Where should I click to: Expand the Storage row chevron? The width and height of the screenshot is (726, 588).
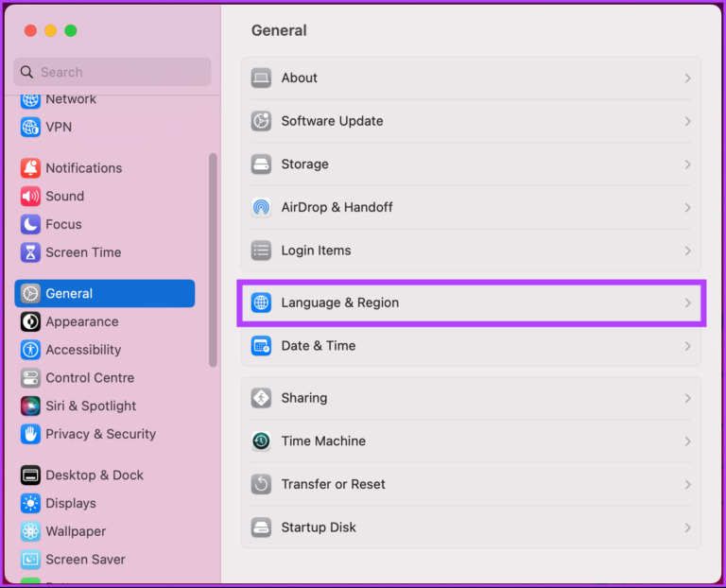[687, 164]
